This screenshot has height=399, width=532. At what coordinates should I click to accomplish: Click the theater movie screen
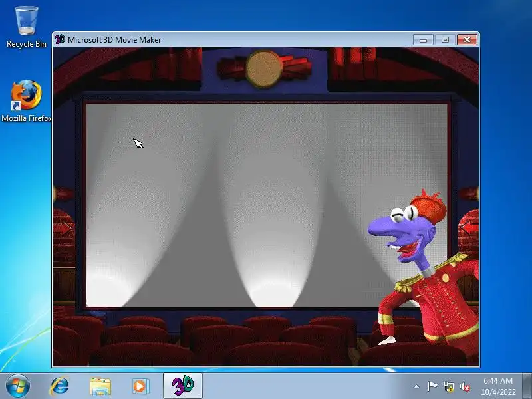(x=267, y=205)
